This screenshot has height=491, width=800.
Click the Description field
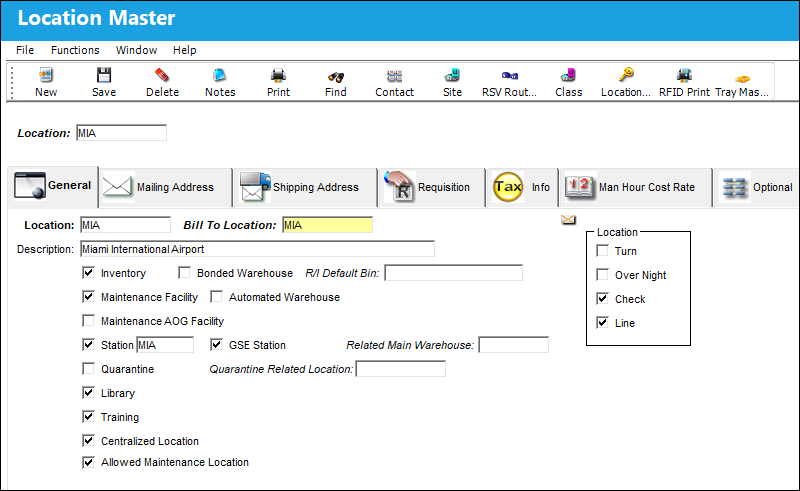(x=258, y=249)
